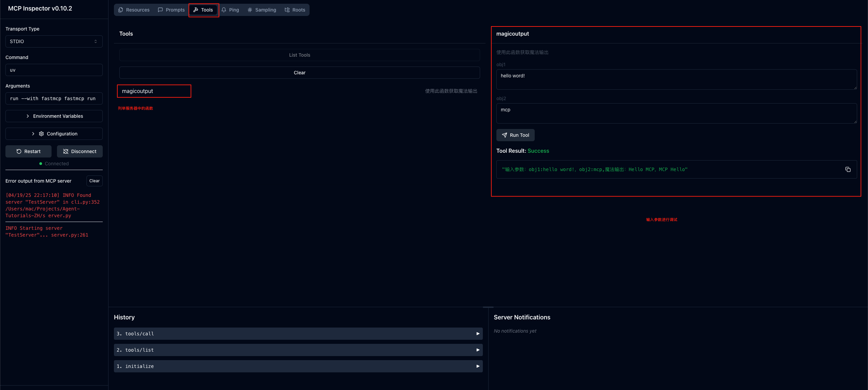
Task: Disconnect from the MCP server
Action: pos(80,151)
